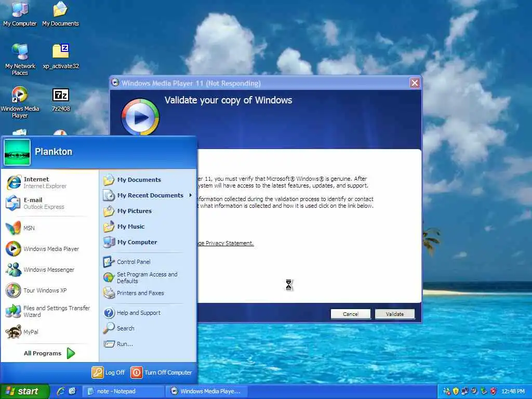The image size is (532, 399).
Task: Expand My Recent Documents submenu
Action: click(x=148, y=195)
